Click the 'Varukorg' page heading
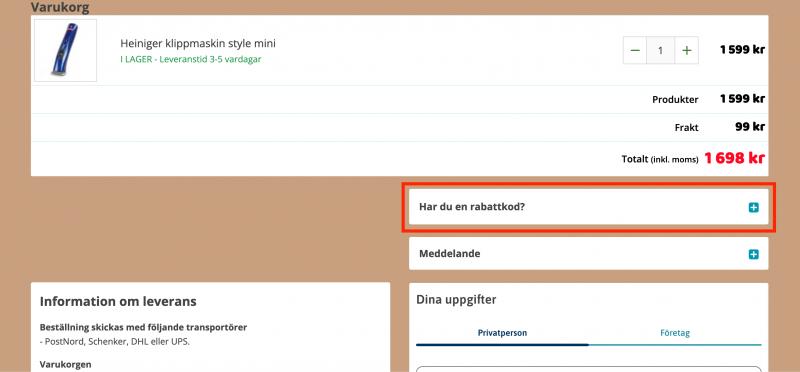The height and width of the screenshot is (372, 800). pos(60,8)
